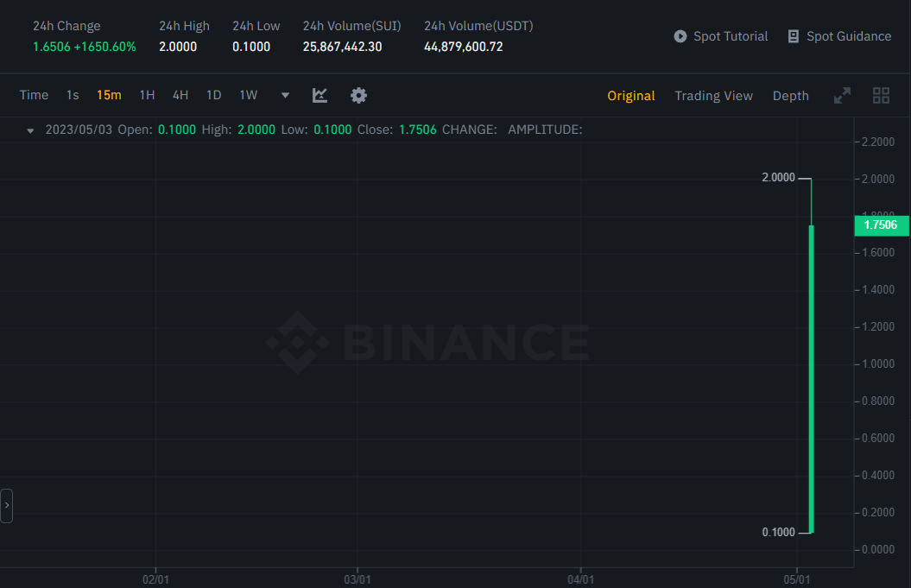Open chart settings gear icon
Image resolution: width=911 pixels, height=588 pixels.
point(358,95)
